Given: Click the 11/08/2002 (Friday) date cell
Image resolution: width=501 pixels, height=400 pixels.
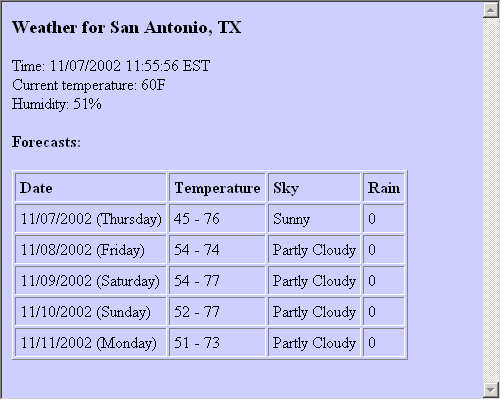Looking at the screenshot, I should pos(91,250).
